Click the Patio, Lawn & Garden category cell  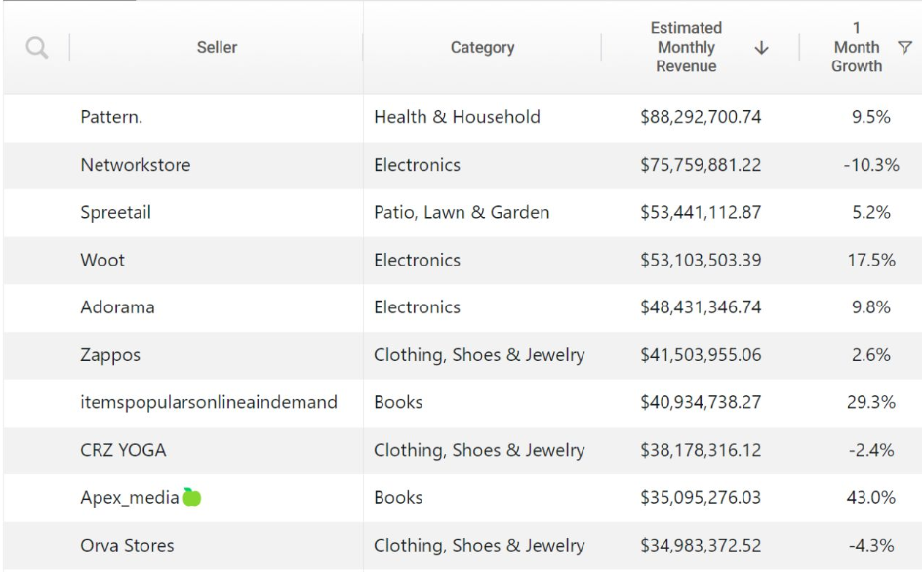(x=462, y=213)
